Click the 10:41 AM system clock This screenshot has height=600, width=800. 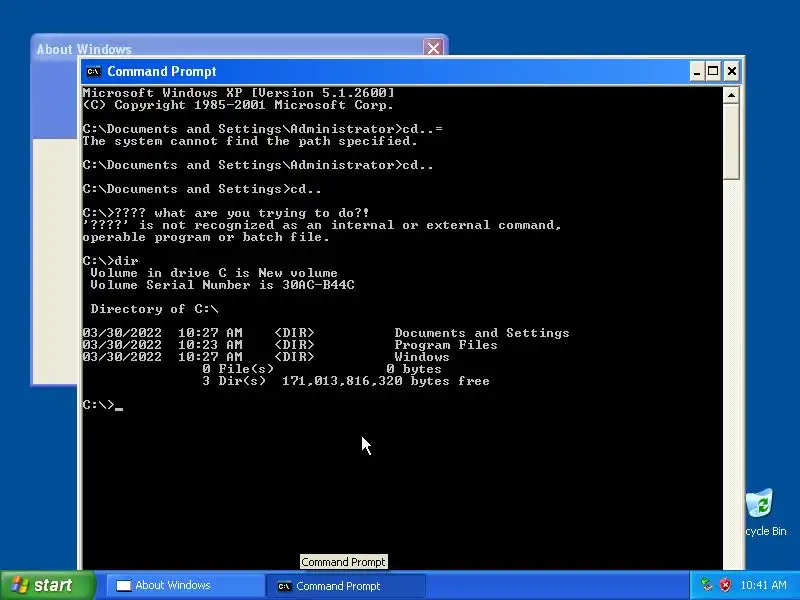point(763,585)
